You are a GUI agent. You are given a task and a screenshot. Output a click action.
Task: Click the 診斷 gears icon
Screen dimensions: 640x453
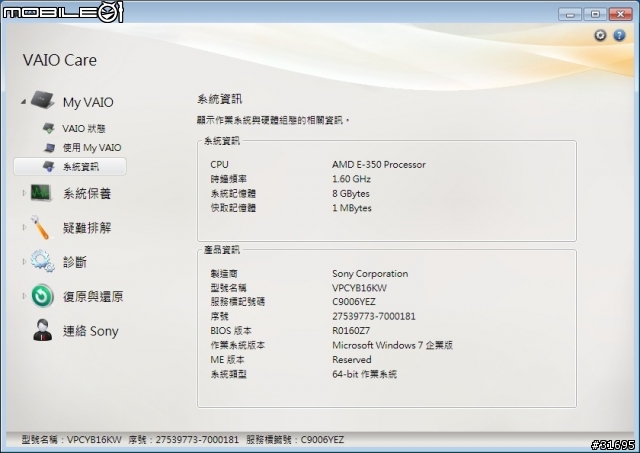coord(42,261)
